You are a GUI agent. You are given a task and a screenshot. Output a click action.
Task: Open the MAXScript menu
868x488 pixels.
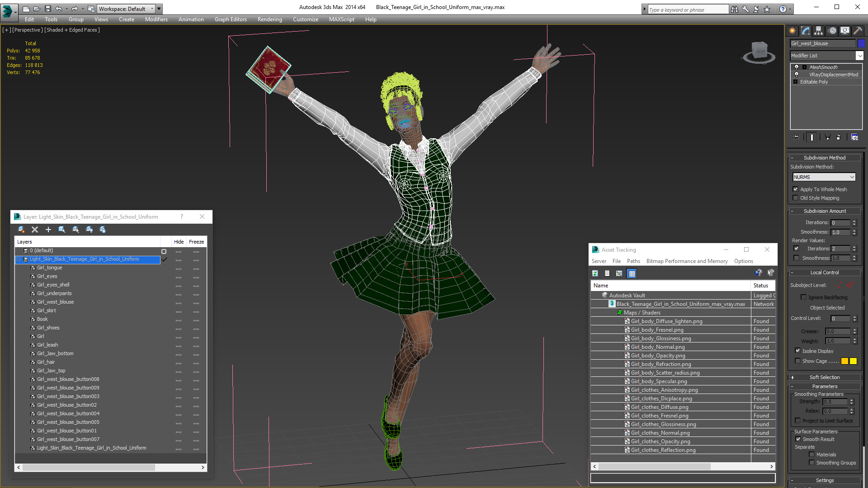[x=341, y=19]
